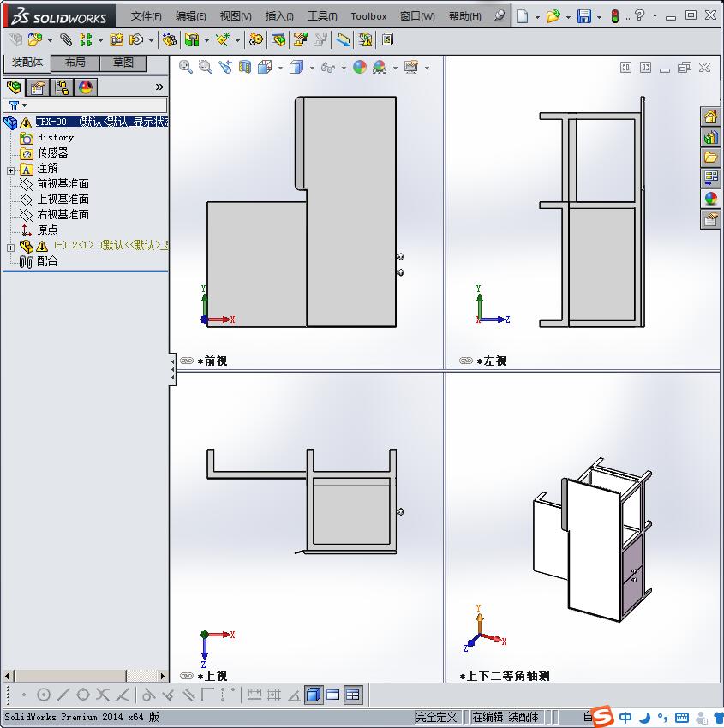The width and height of the screenshot is (724, 728).
Task: Open the View Palette task pane
Action: coord(710,177)
